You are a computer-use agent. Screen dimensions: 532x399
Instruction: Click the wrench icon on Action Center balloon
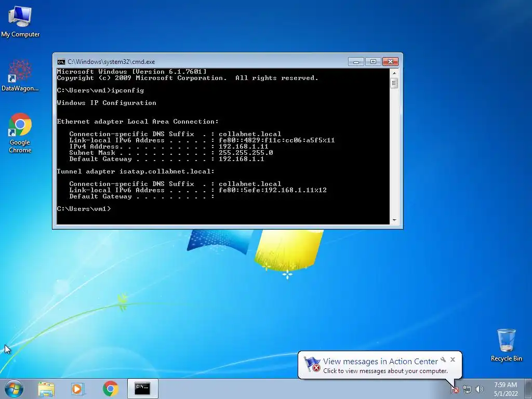tap(443, 360)
